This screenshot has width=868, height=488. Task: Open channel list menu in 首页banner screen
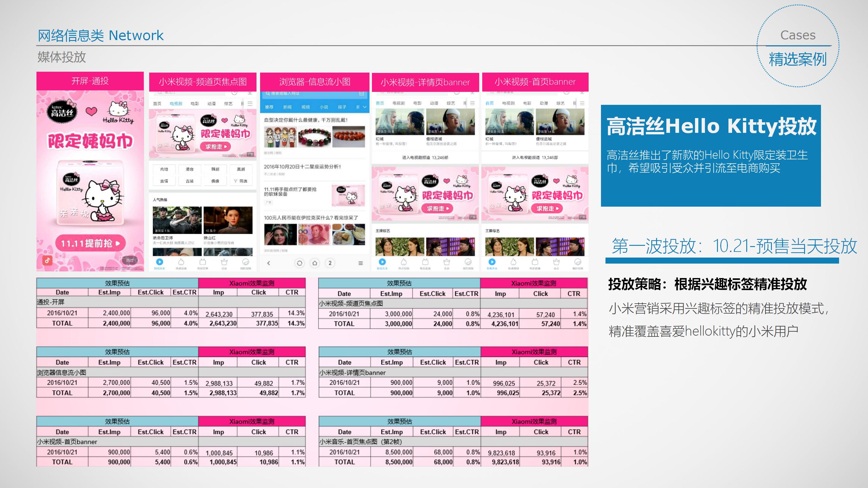coord(582,103)
